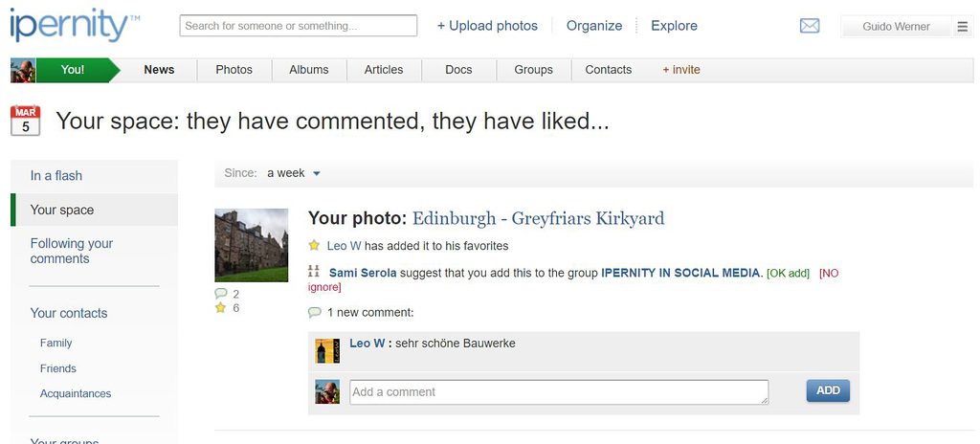The image size is (980, 444).
Task: Open the mail envelope icon
Action: (810, 26)
